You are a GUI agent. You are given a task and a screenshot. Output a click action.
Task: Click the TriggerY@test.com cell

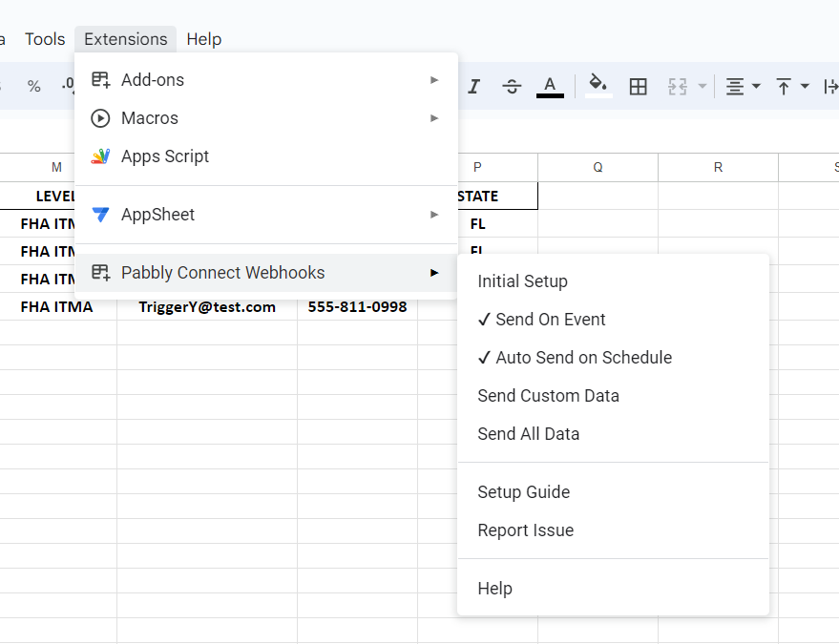click(x=207, y=307)
